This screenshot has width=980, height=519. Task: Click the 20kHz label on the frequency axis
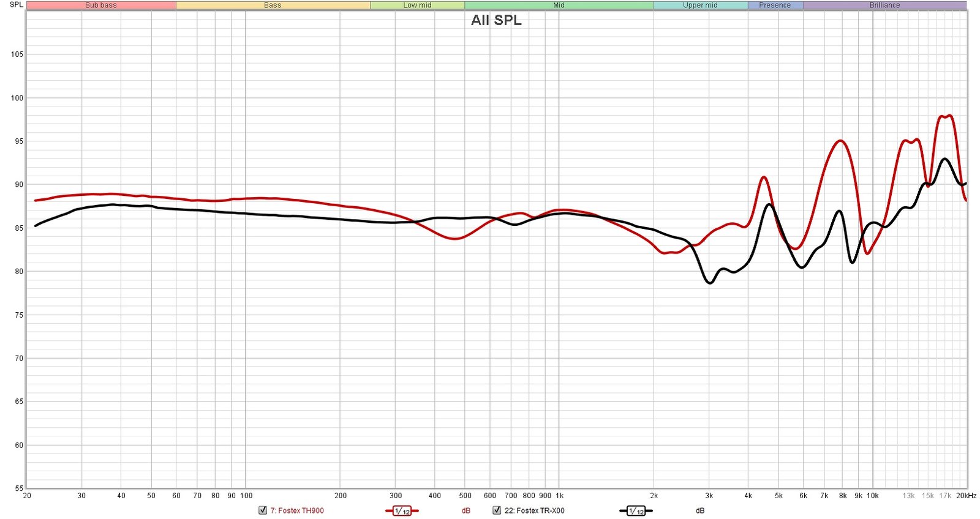pos(966,496)
